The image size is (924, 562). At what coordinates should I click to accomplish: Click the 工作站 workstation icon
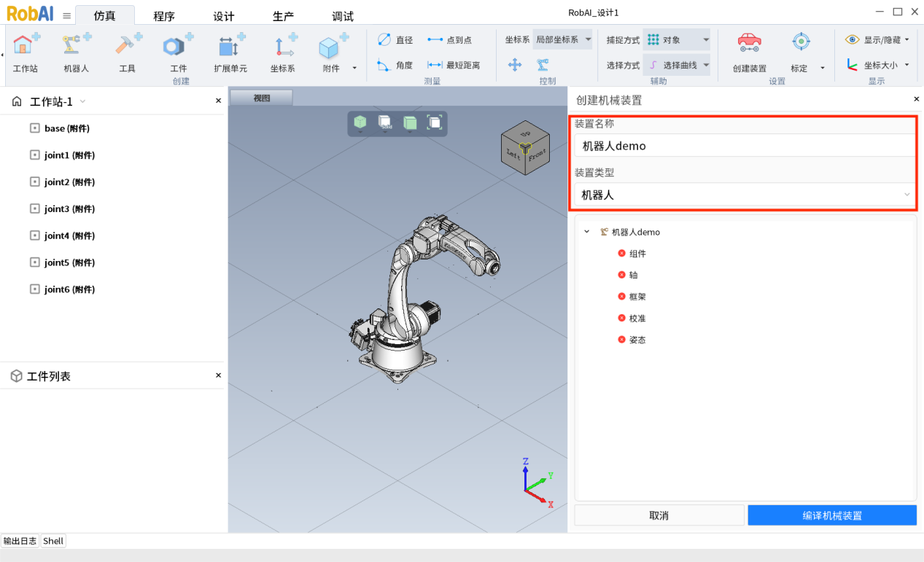coord(26,45)
